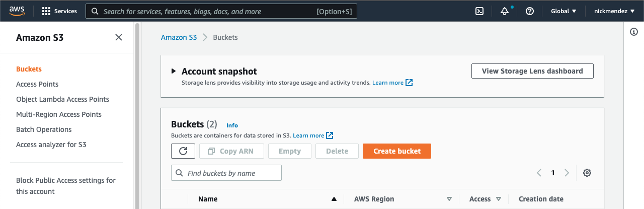Open the notifications bell
The width and height of the screenshot is (644, 209).
(505, 11)
